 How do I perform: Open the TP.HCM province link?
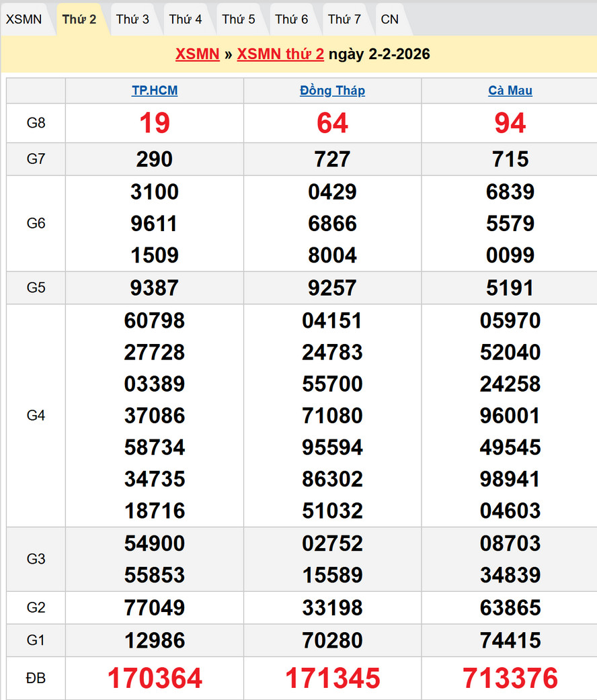[155, 91]
